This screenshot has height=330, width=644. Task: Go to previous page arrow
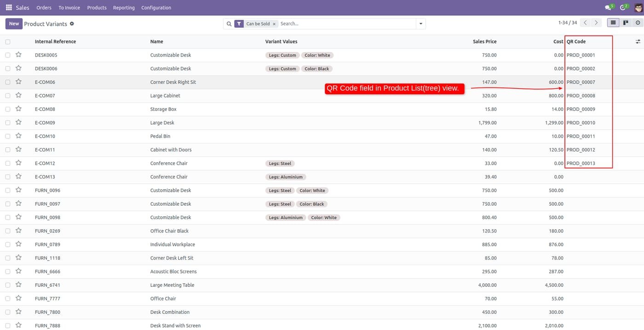586,23
